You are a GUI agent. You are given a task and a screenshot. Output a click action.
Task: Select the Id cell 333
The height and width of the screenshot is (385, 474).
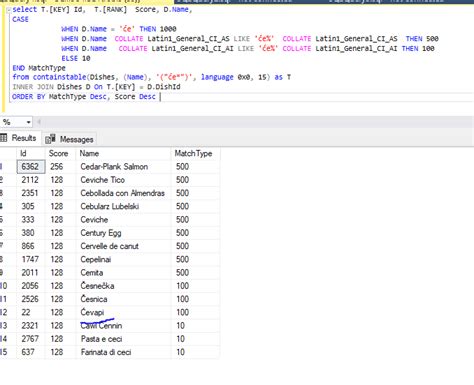pyautogui.click(x=31, y=220)
